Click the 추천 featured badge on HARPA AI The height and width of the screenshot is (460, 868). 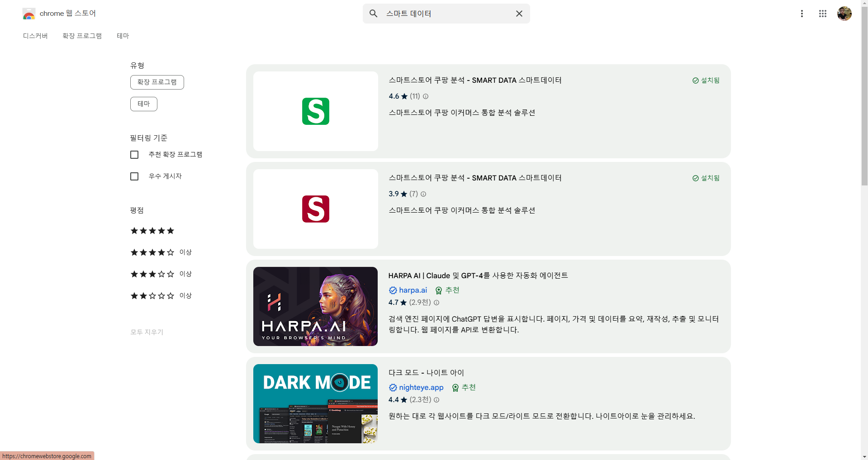[x=447, y=290]
